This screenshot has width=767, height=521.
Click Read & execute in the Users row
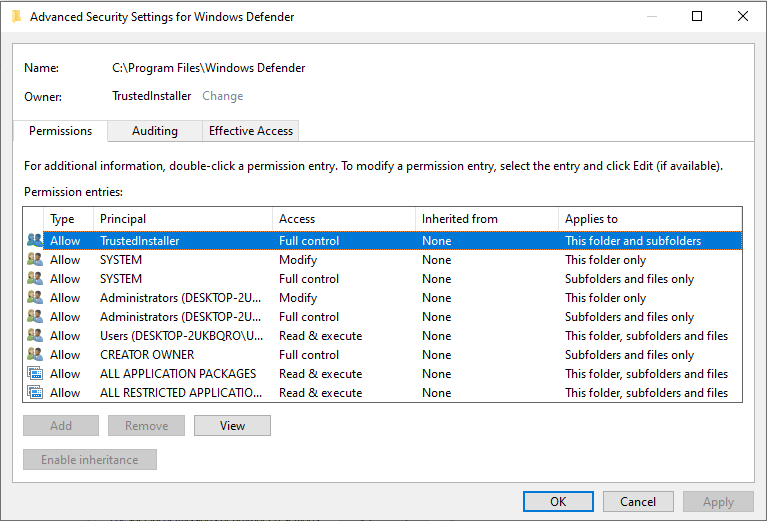(320, 336)
